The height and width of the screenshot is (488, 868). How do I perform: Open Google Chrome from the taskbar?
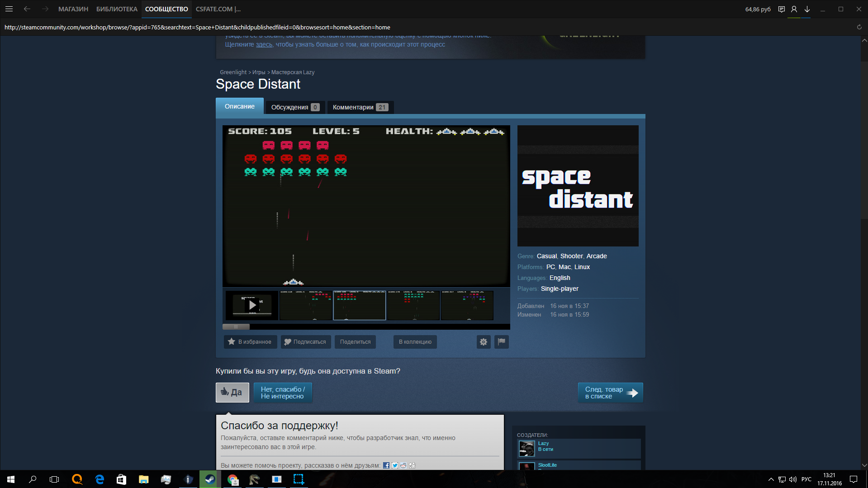tap(232, 479)
